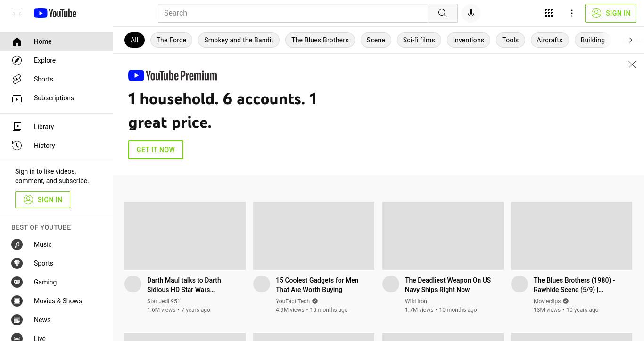Click the "1.6M views" text
The image size is (644, 341).
pos(161,310)
